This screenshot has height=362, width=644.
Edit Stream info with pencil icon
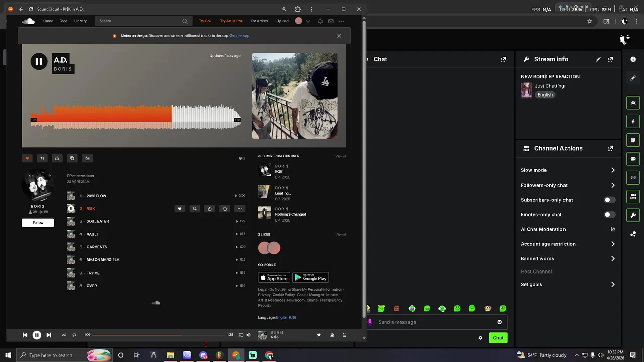point(598,59)
